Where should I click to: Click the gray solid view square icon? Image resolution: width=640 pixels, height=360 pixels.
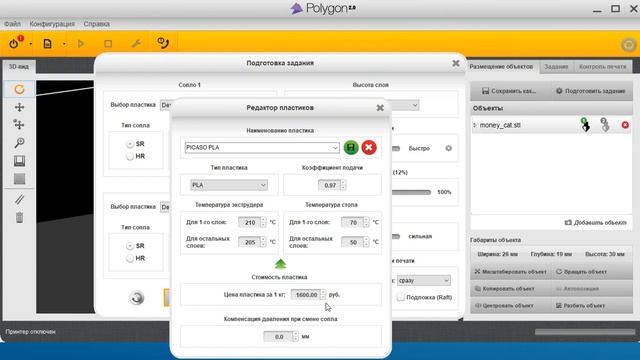click(x=19, y=178)
